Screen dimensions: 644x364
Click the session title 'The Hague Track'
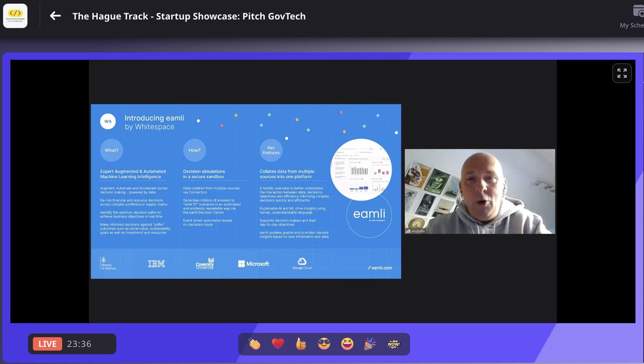[x=189, y=16]
